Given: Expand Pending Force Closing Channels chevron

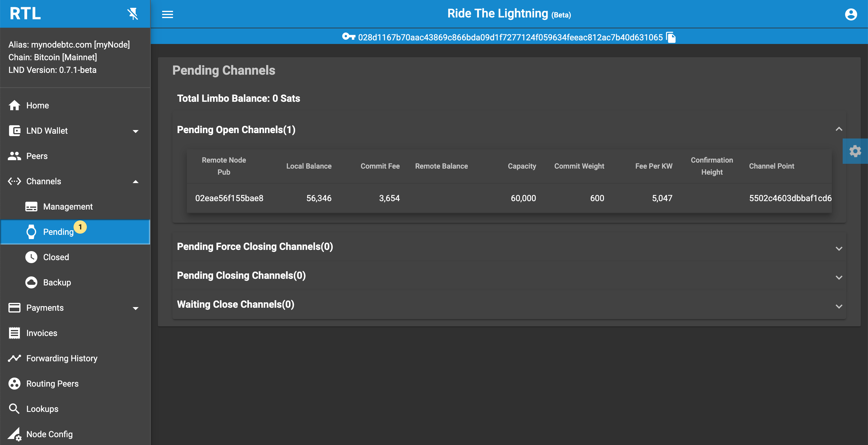Looking at the screenshot, I should 839,248.
